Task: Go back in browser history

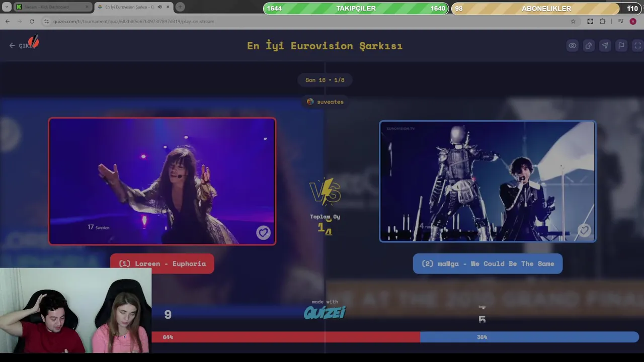Action: click(x=8, y=21)
